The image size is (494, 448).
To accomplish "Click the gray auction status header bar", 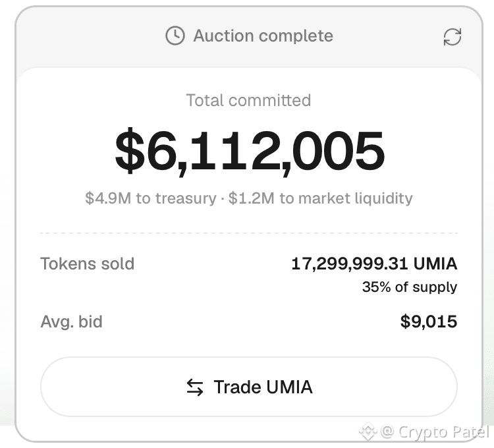I will tap(248, 36).
